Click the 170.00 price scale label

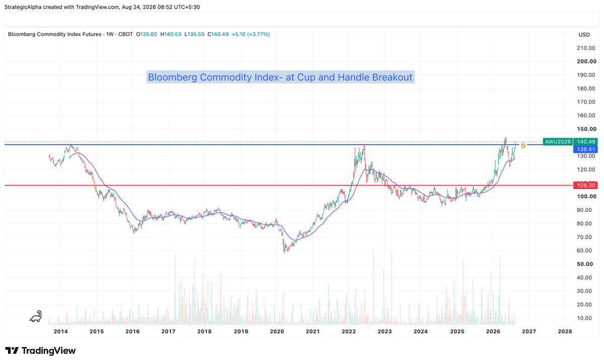point(586,102)
